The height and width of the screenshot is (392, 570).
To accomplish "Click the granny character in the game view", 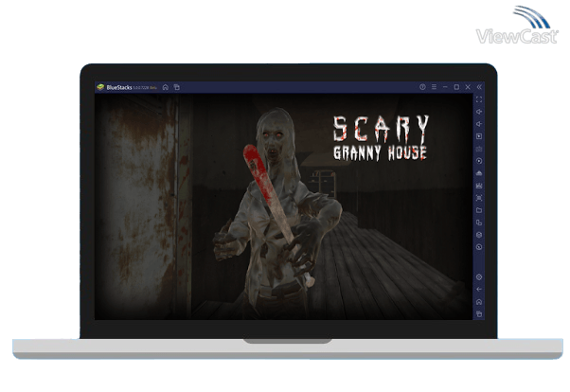I will tap(278, 213).
